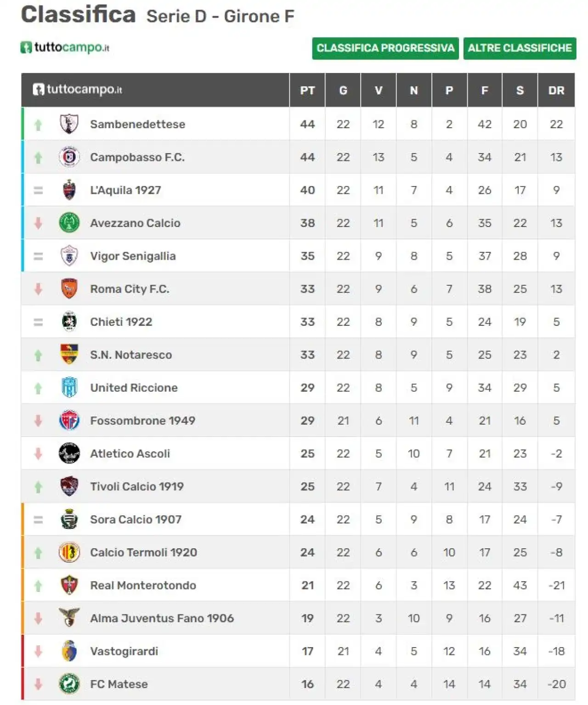Click the Vastogirardi team name
Image resolution: width=588 pixels, height=705 pixels.
point(124,651)
